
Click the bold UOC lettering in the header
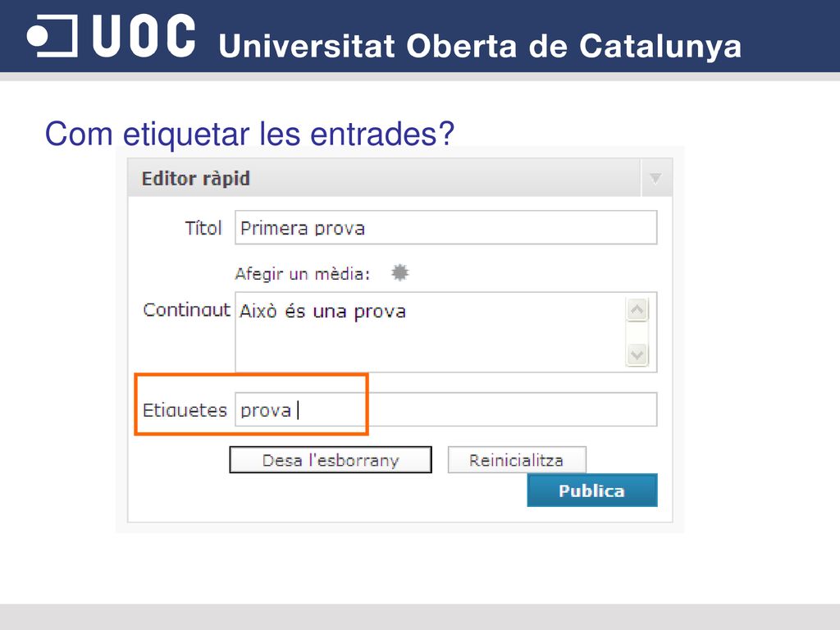point(144,36)
